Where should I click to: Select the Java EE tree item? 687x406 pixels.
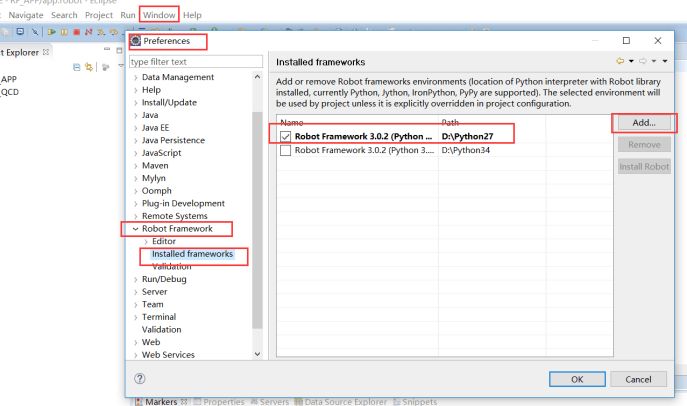tap(155, 128)
